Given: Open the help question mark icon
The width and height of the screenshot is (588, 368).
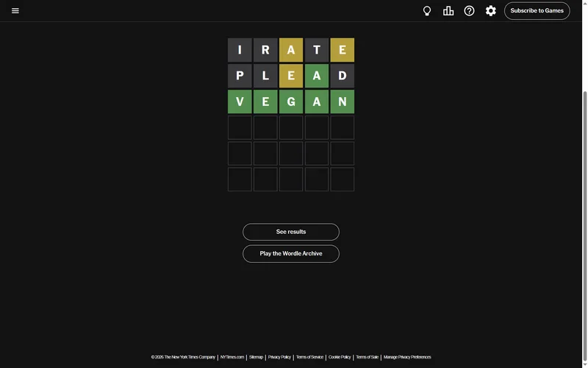Looking at the screenshot, I should tap(469, 11).
